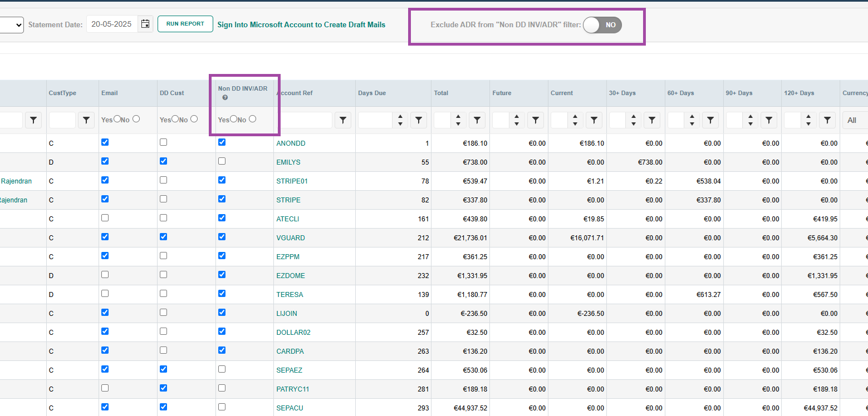Check the Non DD INV/ADR checkbox in EMILYS row
This screenshot has height=416, width=868.
pyautogui.click(x=222, y=161)
